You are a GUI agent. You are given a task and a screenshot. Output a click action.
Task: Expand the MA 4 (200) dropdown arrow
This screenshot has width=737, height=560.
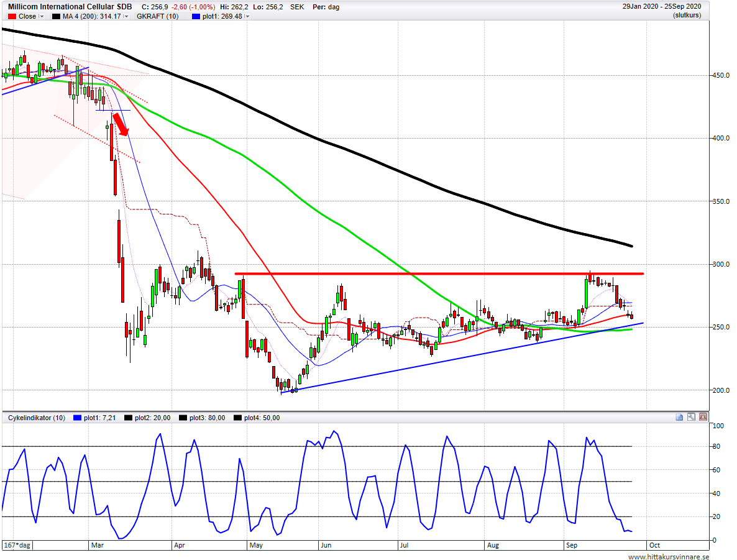(x=126, y=16)
